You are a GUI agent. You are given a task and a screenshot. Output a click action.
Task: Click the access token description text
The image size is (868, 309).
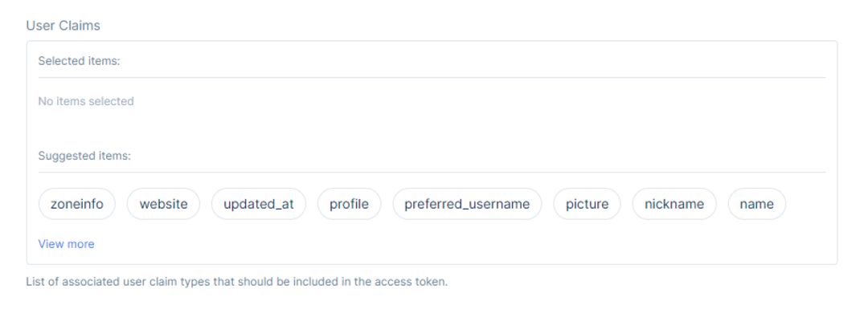[237, 282]
